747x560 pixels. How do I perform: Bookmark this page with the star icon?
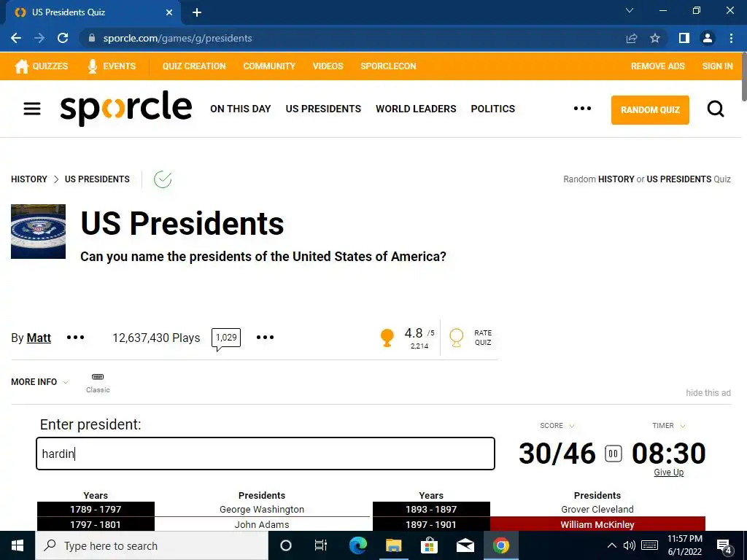(x=655, y=38)
